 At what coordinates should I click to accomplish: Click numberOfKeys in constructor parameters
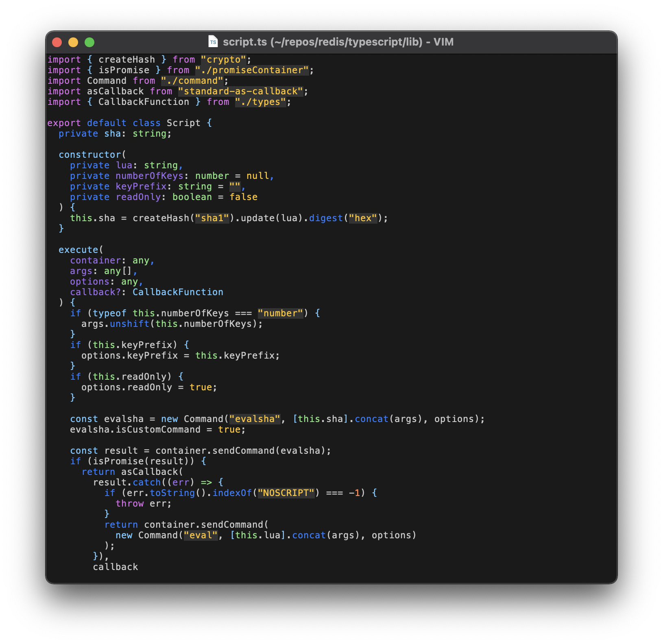(149, 176)
